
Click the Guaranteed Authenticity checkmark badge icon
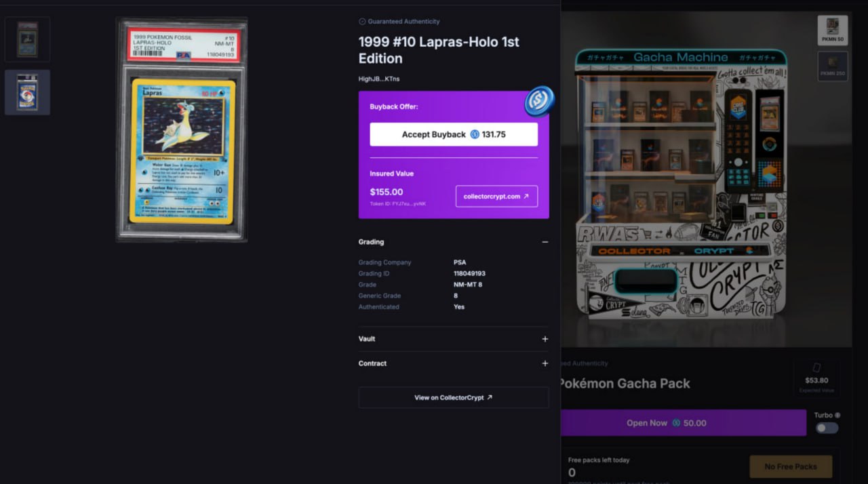point(362,22)
